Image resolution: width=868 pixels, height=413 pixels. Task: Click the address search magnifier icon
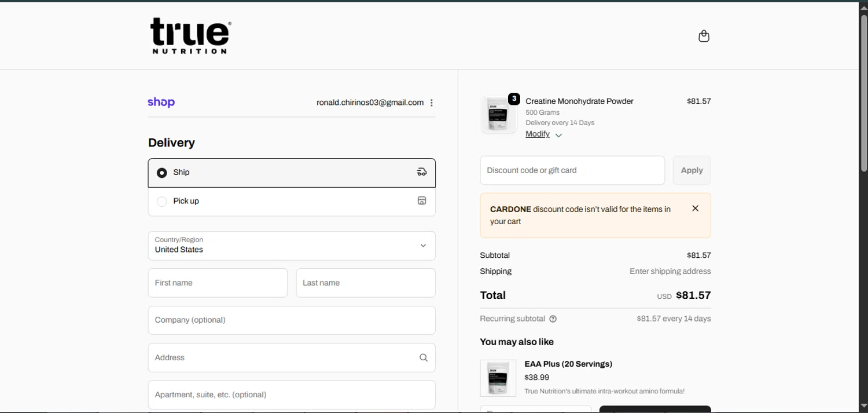(x=424, y=358)
